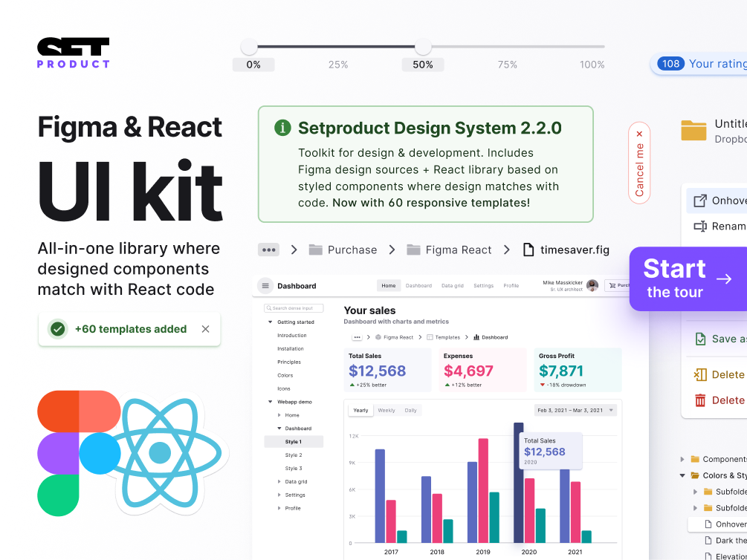Click the cube icon beside small Figma React
747x560 pixels.
(378, 337)
